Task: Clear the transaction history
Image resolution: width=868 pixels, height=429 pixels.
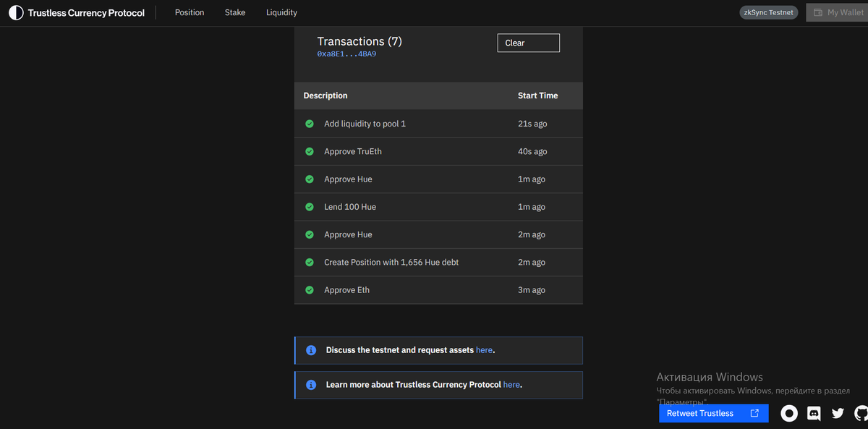Action: point(528,43)
